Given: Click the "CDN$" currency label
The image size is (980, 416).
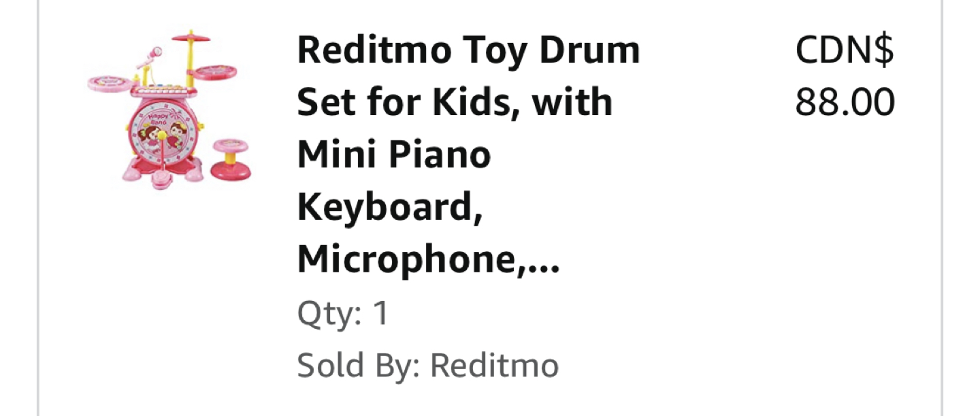Looking at the screenshot, I should (845, 51).
